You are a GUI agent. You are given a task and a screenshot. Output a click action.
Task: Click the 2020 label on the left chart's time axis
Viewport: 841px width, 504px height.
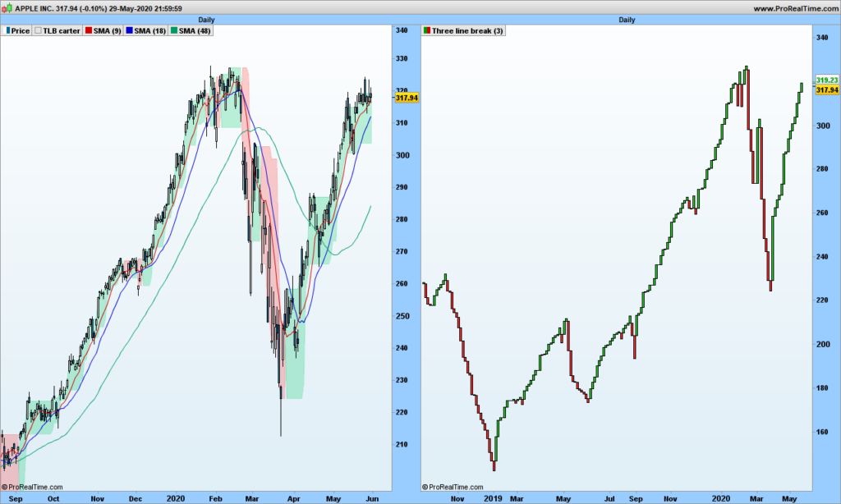176,498
